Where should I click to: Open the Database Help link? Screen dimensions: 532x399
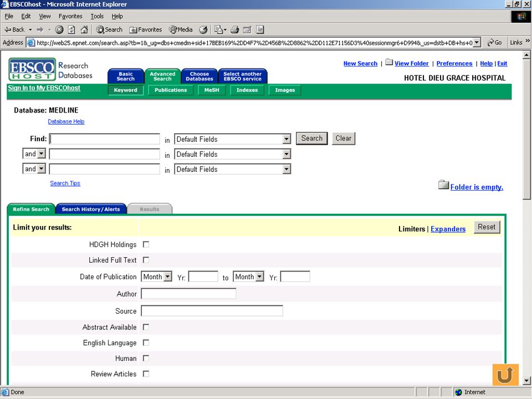tap(66, 121)
